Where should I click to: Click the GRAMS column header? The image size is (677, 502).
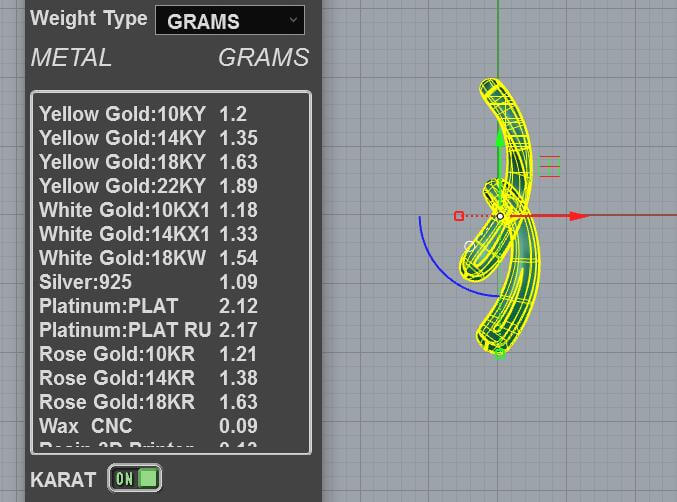click(x=263, y=57)
